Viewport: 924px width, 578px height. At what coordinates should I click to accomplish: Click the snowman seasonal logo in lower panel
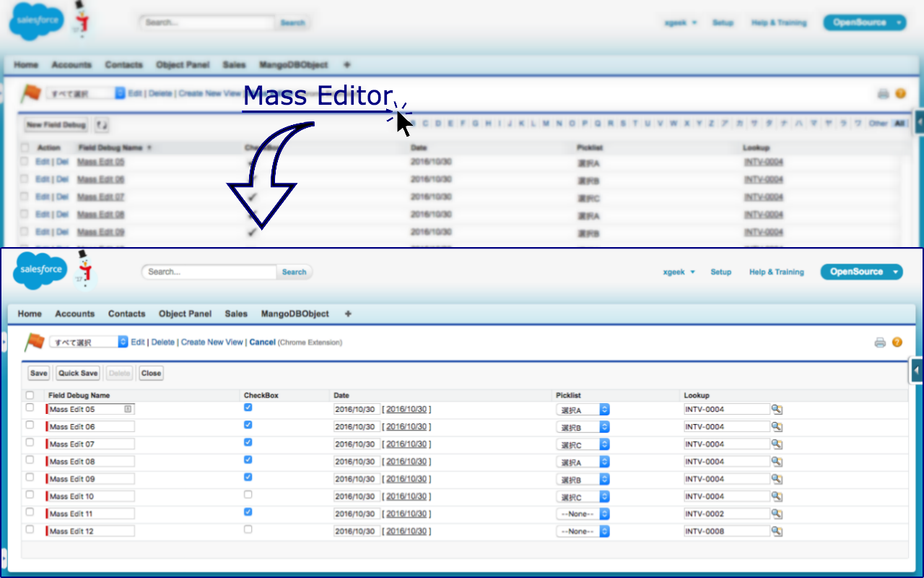85,269
